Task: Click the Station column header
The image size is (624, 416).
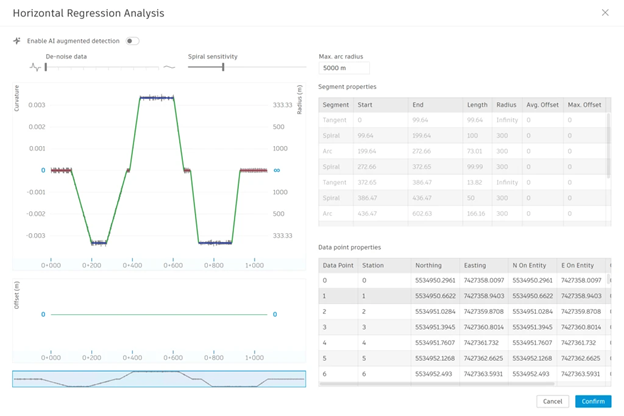Action: [373, 265]
